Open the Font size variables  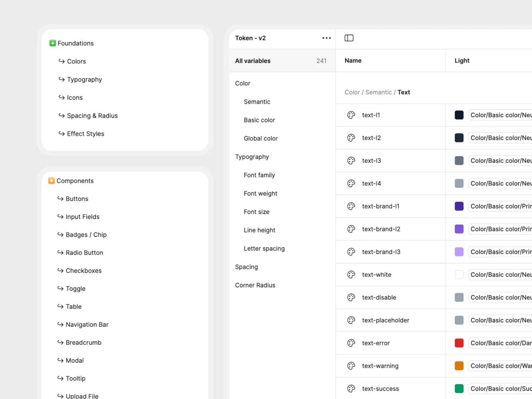point(256,212)
